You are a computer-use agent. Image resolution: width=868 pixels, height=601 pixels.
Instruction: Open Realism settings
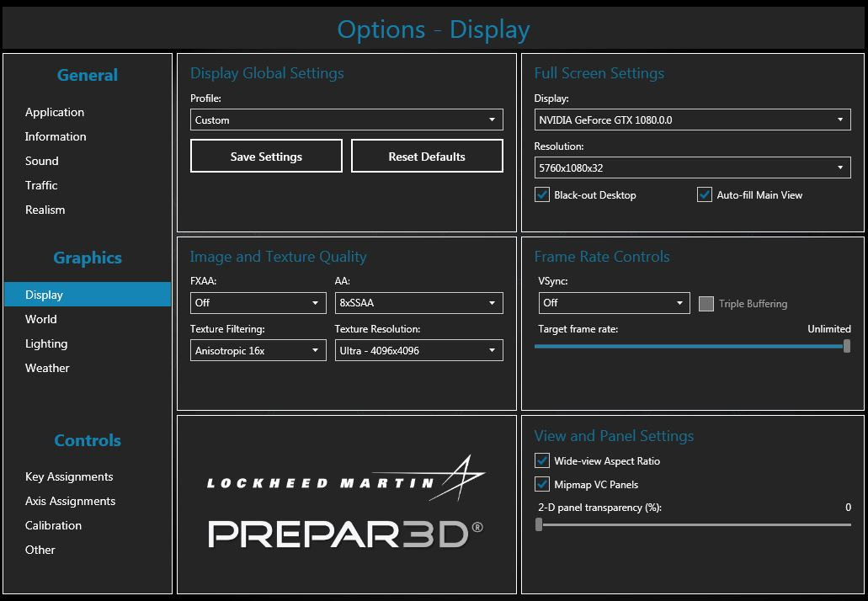pos(45,210)
